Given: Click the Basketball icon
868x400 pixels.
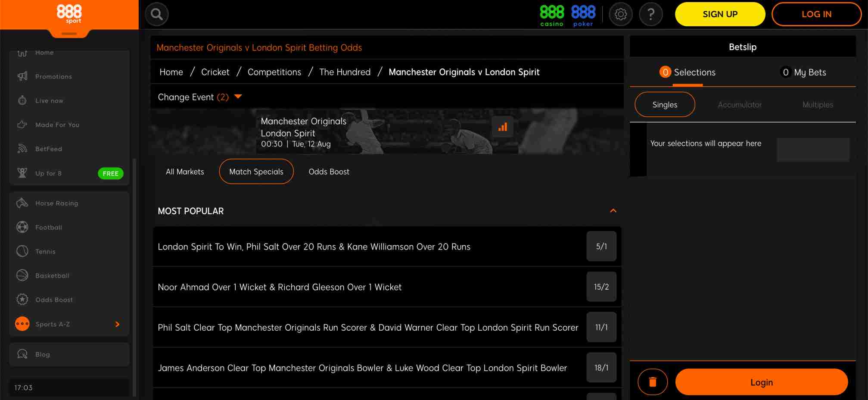Looking at the screenshot, I should click(x=22, y=275).
